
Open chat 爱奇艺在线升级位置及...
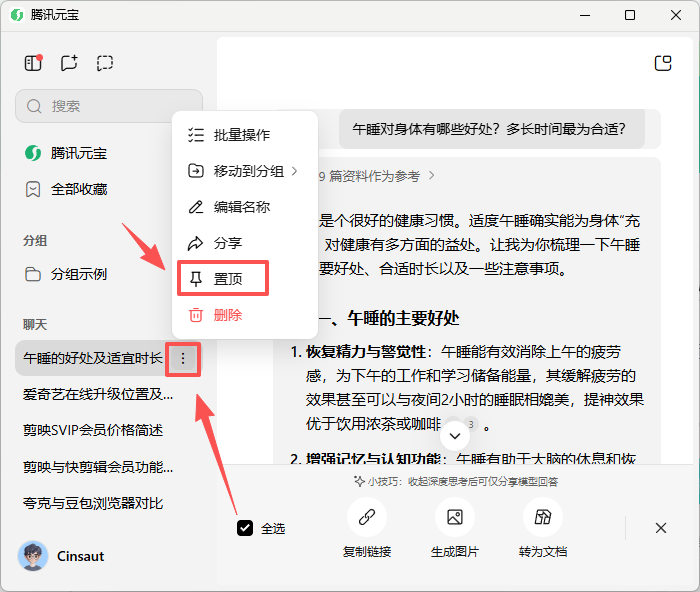tap(98, 394)
